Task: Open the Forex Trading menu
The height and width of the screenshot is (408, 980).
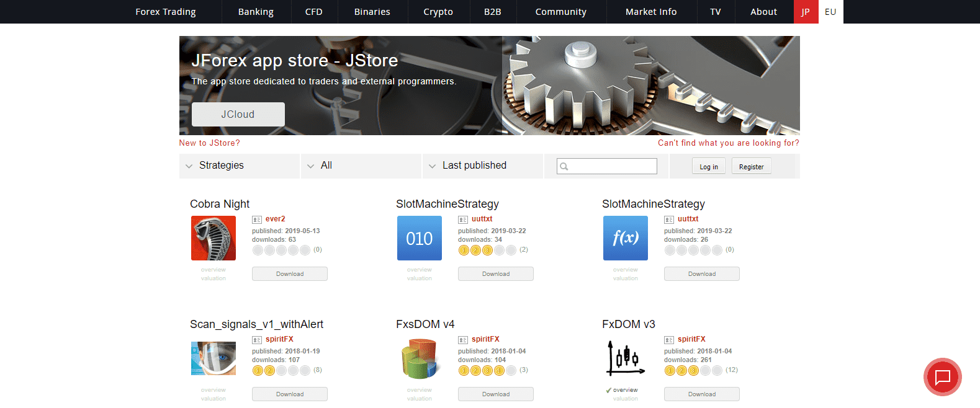Action: [x=166, y=12]
